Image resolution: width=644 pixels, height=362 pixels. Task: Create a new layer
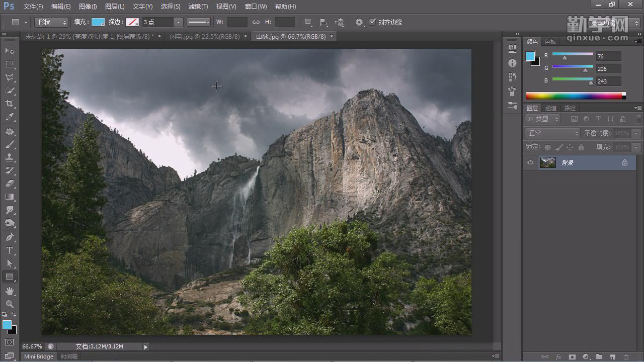[x=613, y=356]
